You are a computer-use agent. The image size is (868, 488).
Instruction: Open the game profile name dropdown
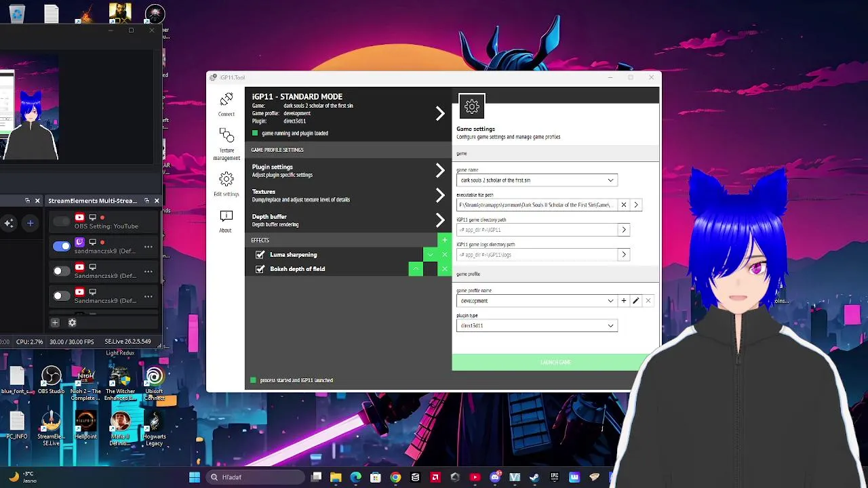click(537, 301)
